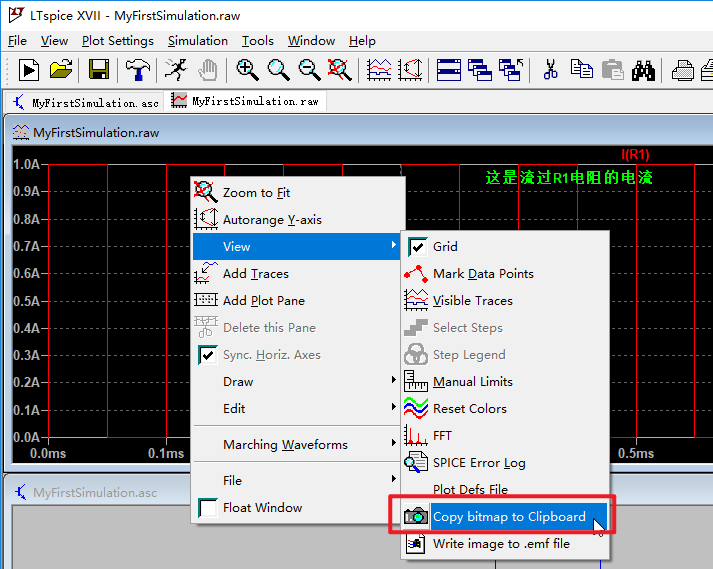
Task: Click the Cut scissors toolbar icon
Action: [x=551, y=70]
